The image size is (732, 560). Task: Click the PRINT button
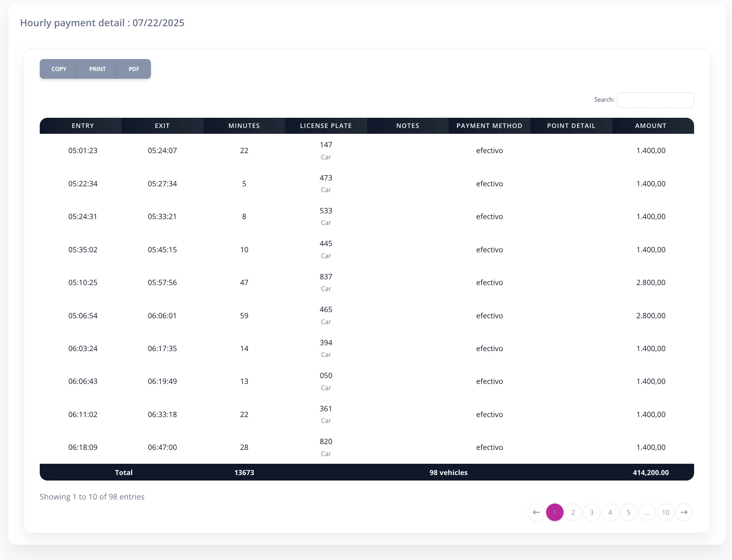click(97, 69)
